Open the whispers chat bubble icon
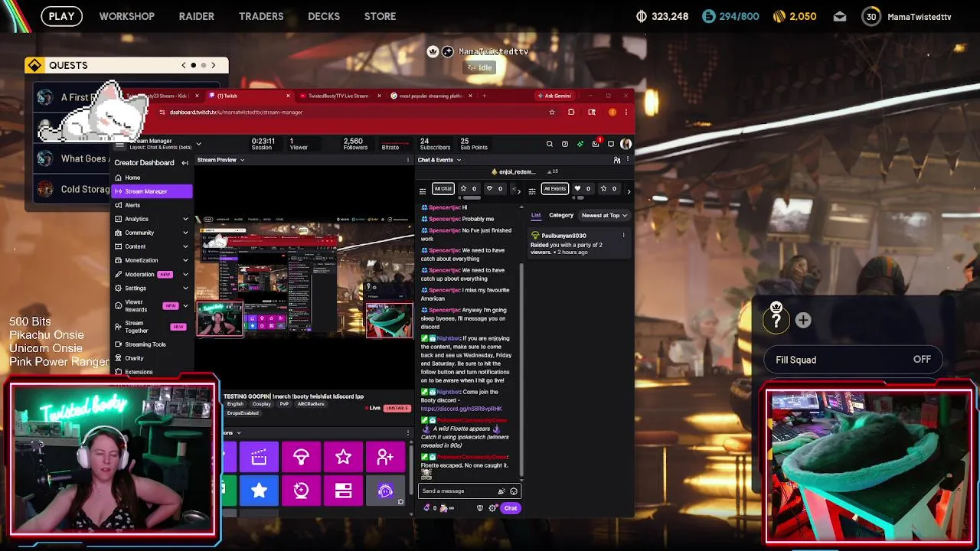The height and width of the screenshot is (551, 980). (x=611, y=144)
